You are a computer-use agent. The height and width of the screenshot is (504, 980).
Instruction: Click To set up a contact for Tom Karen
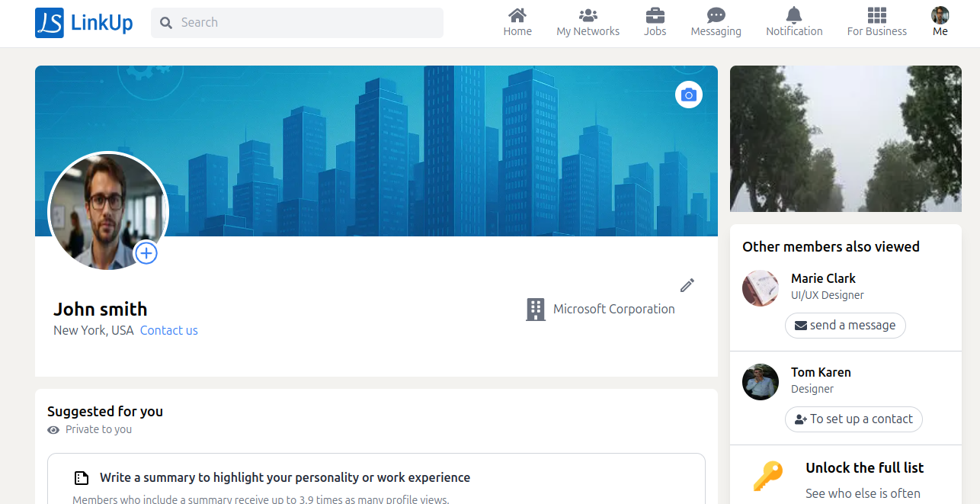coord(853,419)
